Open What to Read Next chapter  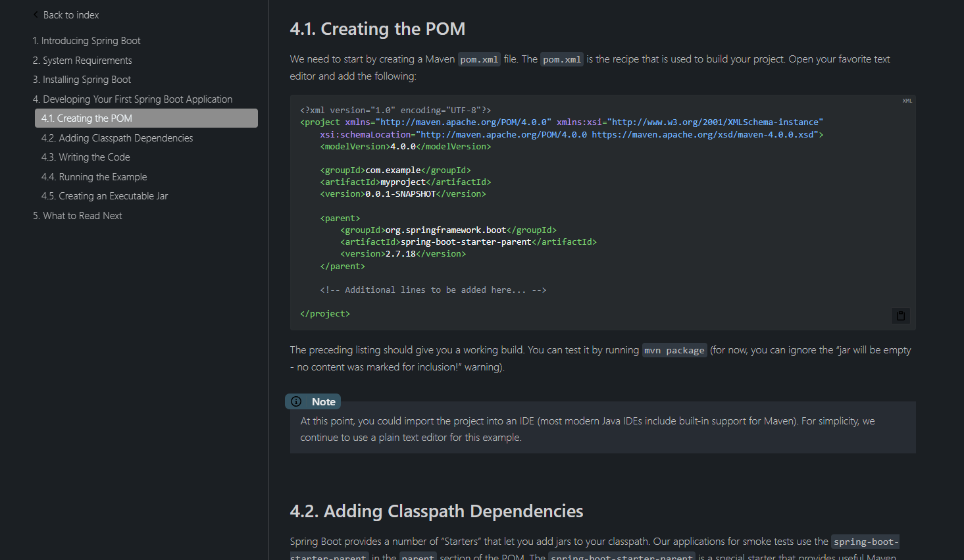point(78,216)
